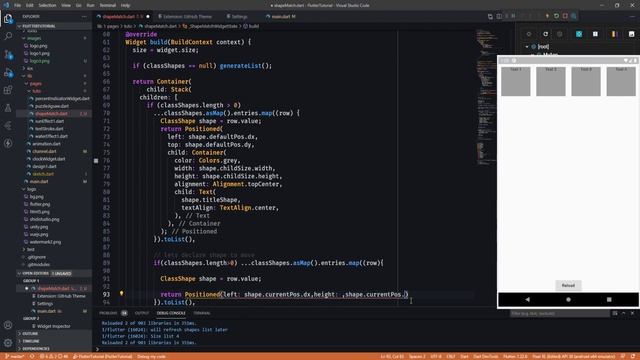Collapse the [root] node in Widget Inspector
This screenshot has width=640, height=360.
point(527,47)
